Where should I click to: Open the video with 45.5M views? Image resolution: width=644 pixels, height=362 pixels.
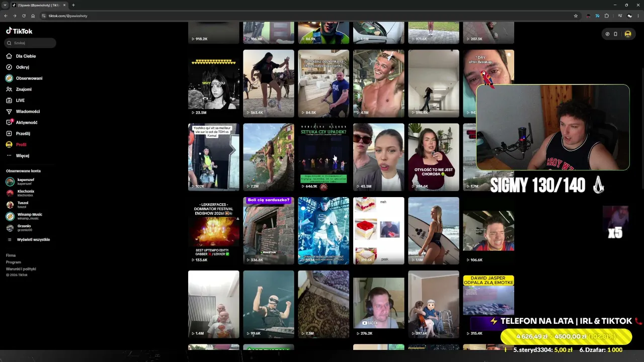[378, 157]
